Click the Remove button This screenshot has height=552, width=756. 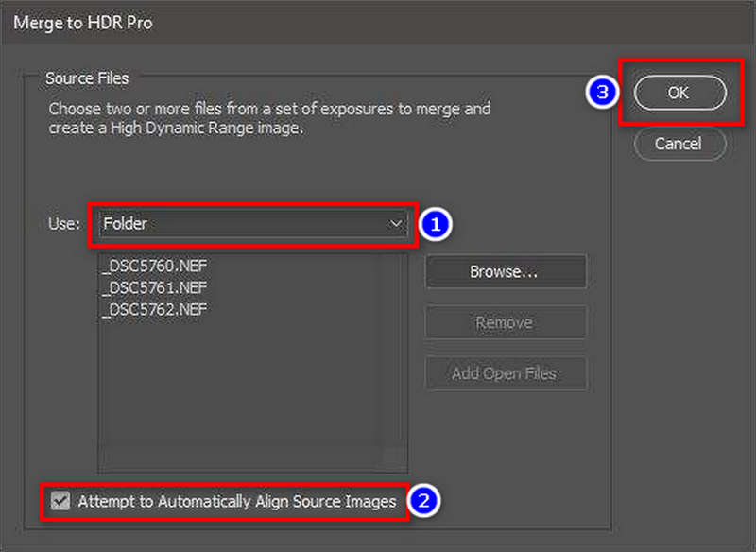click(x=505, y=322)
